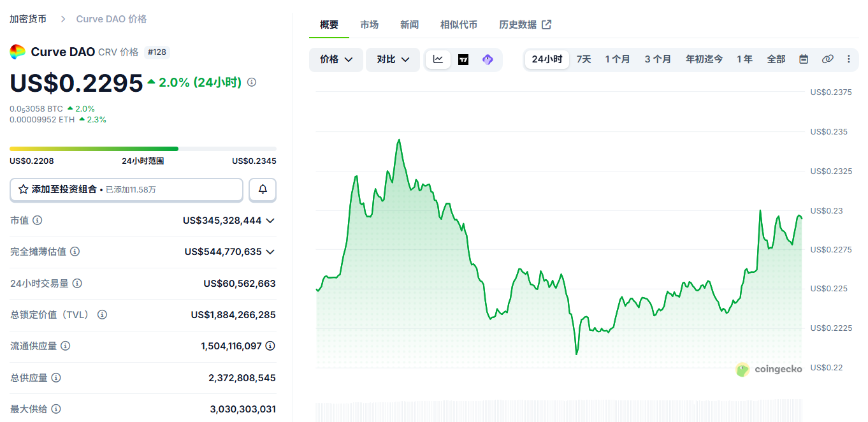The image size is (868, 422).
Task: Click the breadcrumb chevron separator
Action: (62, 19)
